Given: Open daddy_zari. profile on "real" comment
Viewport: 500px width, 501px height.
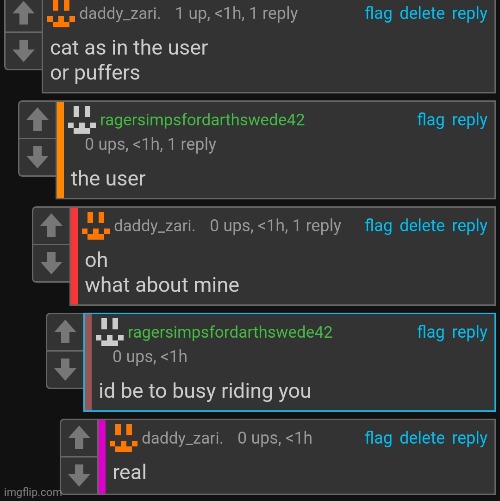Looking at the screenshot, I should pyautogui.click(x=182, y=438).
